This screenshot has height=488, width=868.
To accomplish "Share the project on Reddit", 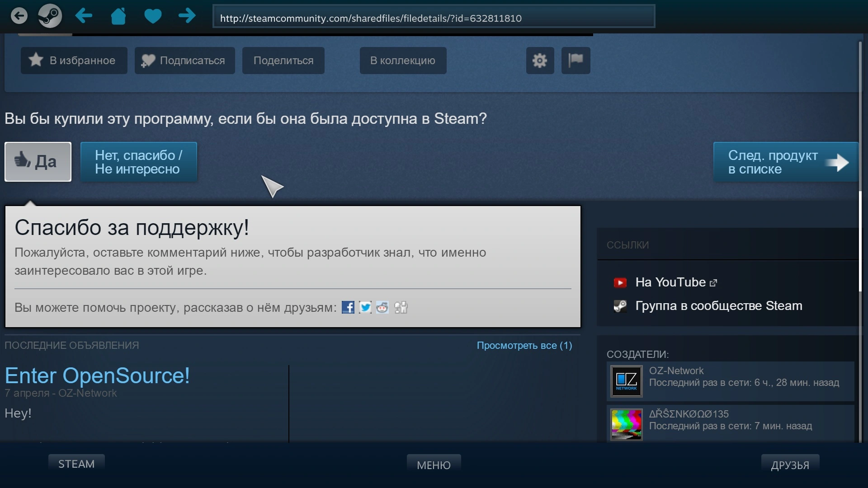I will pyautogui.click(x=382, y=307).
